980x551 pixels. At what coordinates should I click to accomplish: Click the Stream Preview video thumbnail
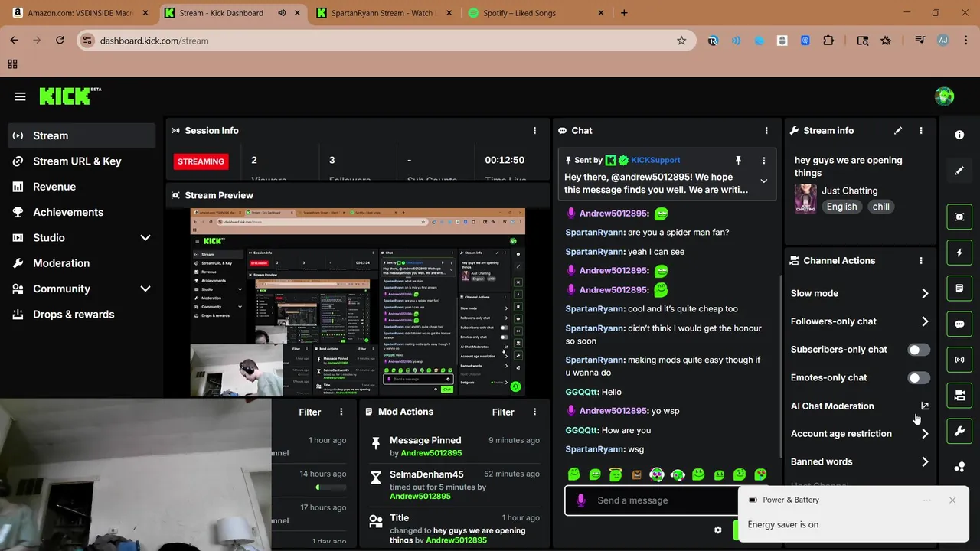pos(358,302)
